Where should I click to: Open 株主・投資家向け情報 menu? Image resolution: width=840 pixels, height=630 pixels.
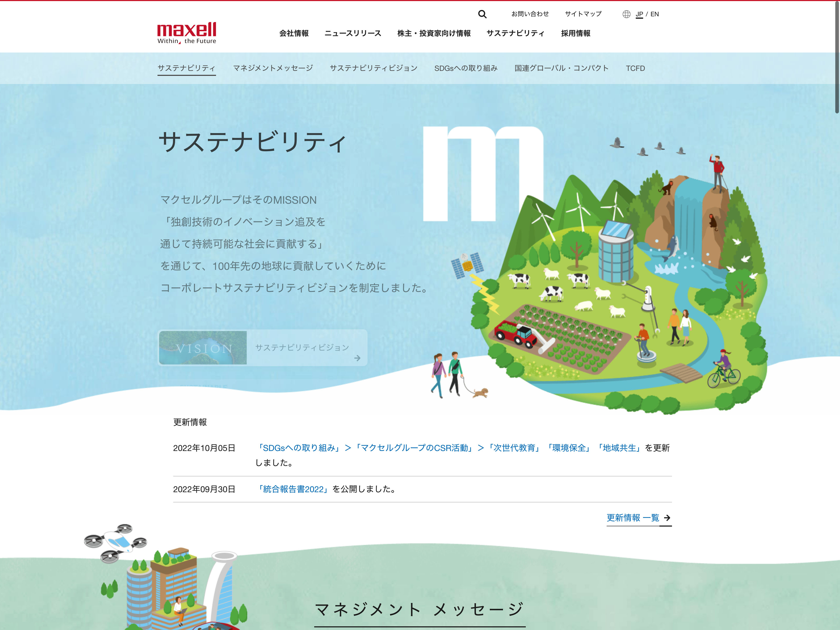[434, 33]
